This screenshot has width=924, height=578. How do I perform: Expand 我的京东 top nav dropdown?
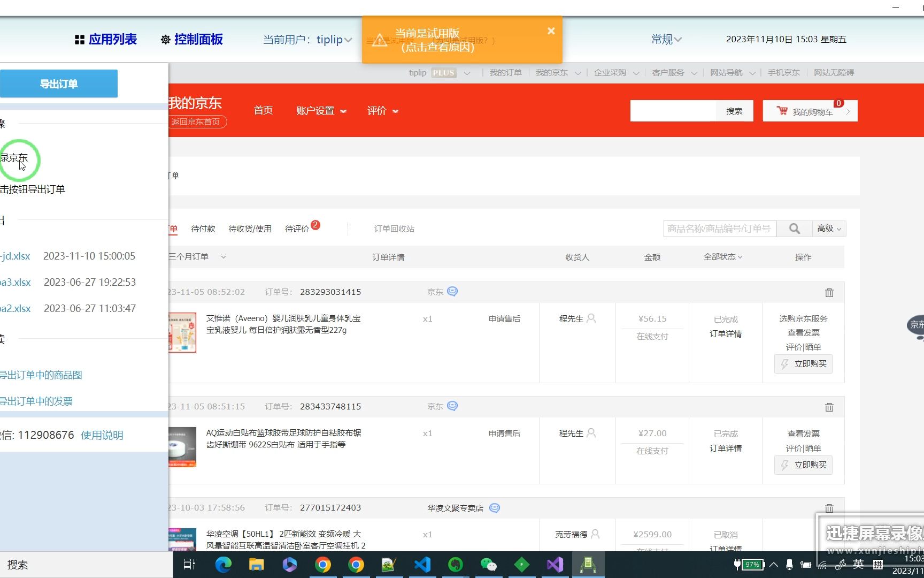577,73
